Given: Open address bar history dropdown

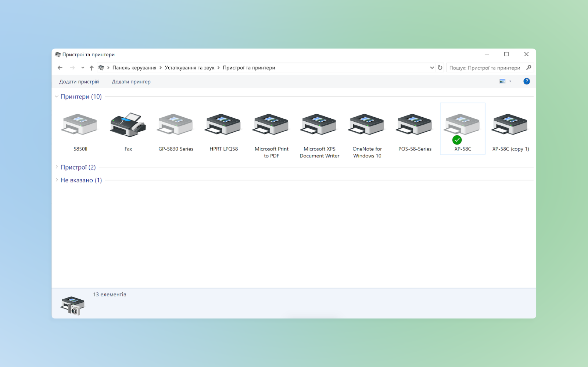Looking at the screenshot, I should click(432, 68).
